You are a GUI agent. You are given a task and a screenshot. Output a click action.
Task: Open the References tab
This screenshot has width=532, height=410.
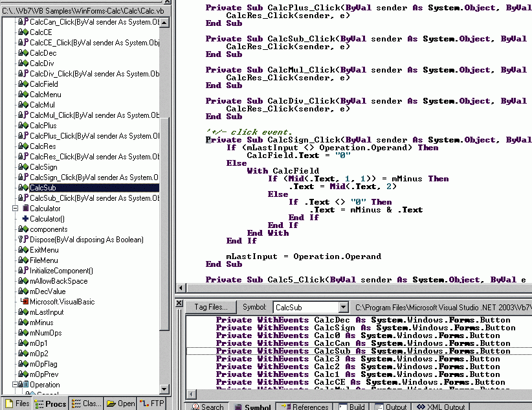click(305, 407)
